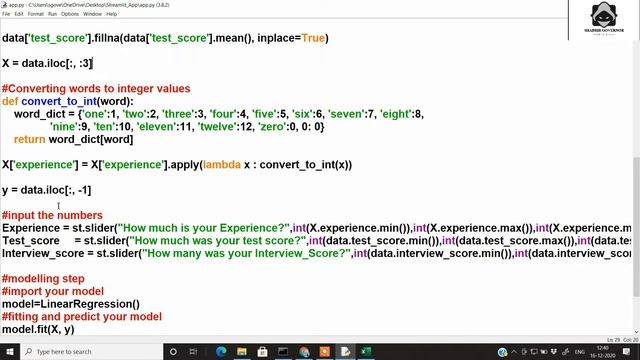Click the word_dict assignment line
This screenshot has width=640, height=360.
pyautogui.click(x=219, y=114)
